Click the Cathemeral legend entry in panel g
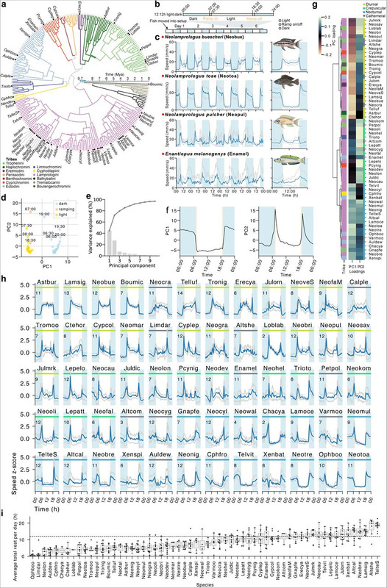The image size is (387, 588). 373,16
